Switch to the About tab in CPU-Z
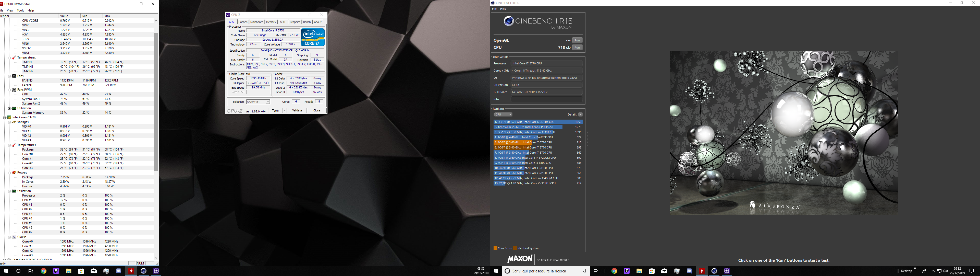 318,22
